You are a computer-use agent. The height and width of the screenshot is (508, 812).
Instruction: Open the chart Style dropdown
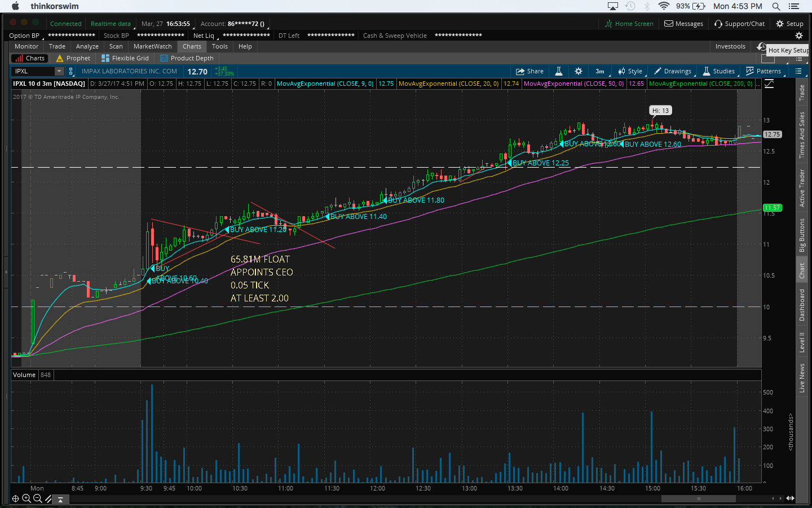click(x=630, y=71)
